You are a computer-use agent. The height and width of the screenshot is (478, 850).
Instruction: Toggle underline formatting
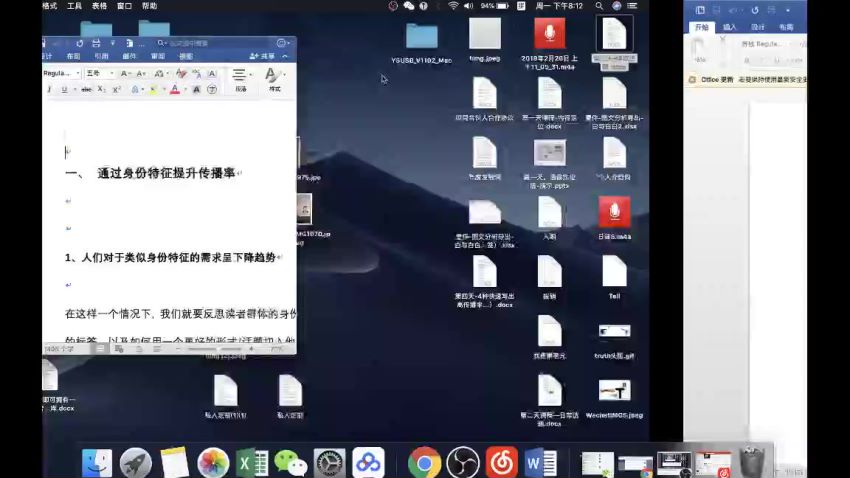pos(65,89)
